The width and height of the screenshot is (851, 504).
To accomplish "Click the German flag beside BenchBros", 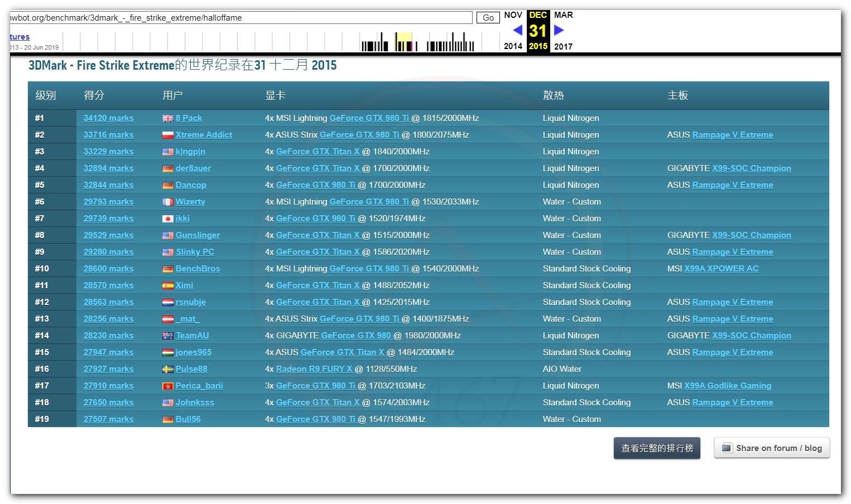I will tap(167, 269).
